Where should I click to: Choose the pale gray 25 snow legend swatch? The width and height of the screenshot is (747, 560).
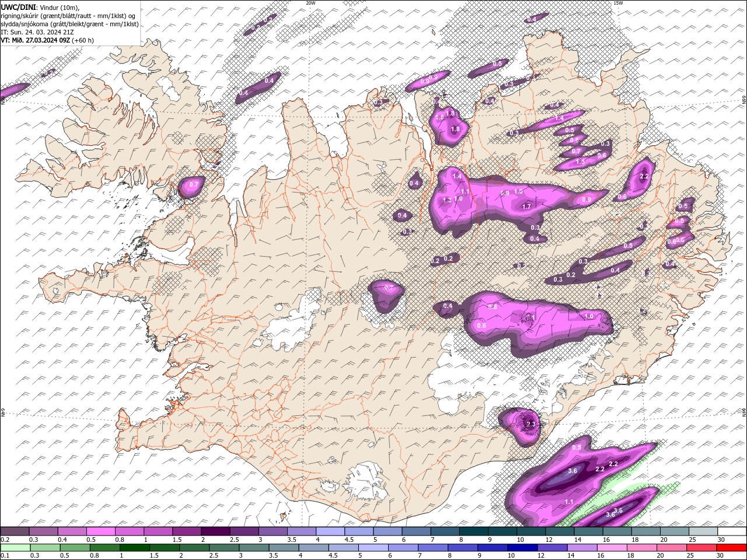(x=704, y=531)
